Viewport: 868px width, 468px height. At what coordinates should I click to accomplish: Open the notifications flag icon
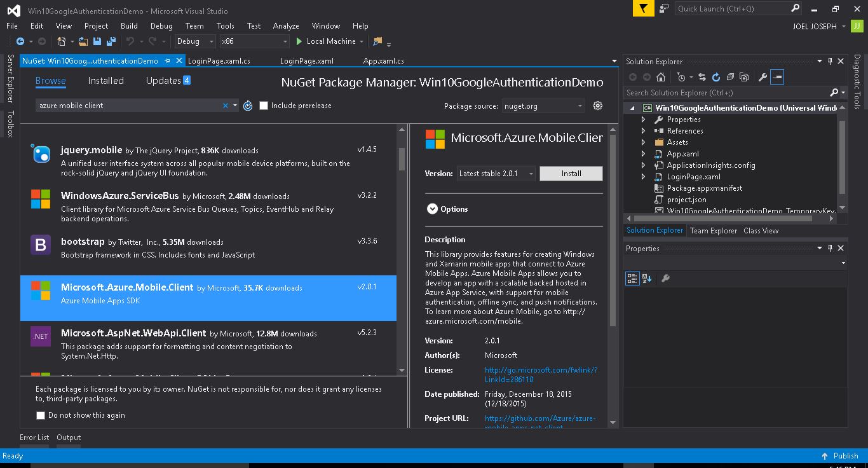[x=644, y=8]
